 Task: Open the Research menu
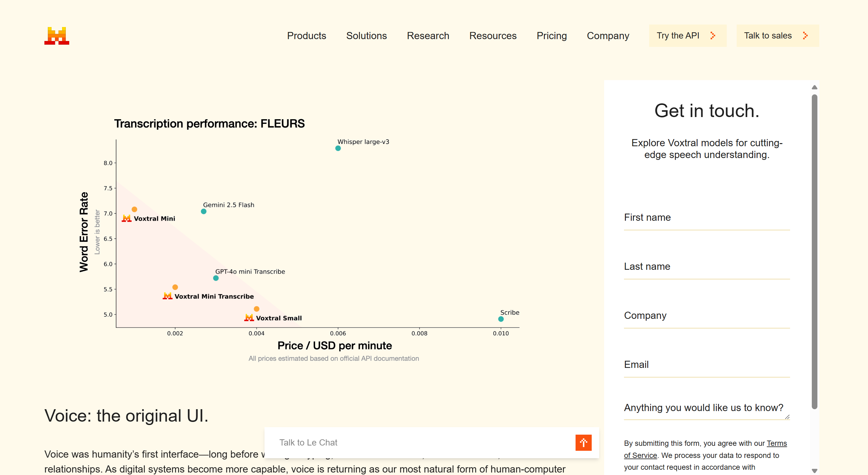click(x=428, y=36)
